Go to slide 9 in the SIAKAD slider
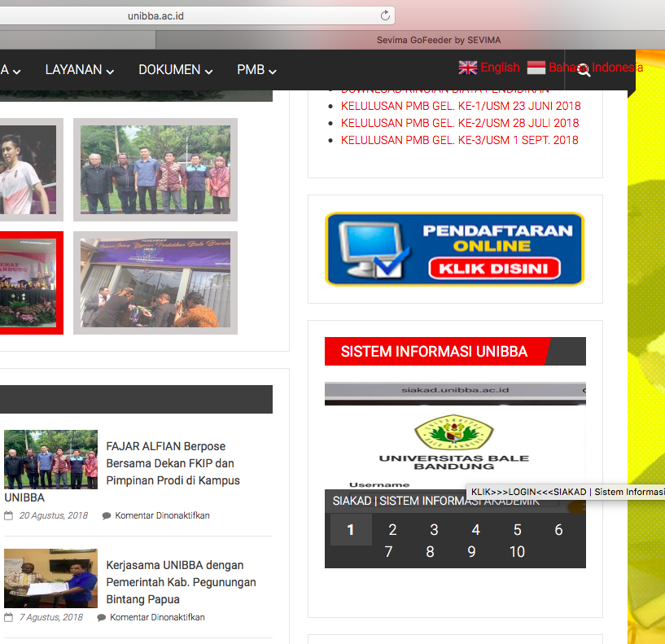Screen dimensions: 665x644 point(471,551)
